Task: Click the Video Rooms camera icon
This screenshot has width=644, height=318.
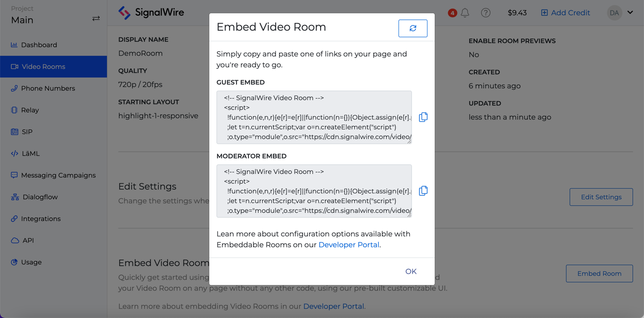Action: point(14,67)
